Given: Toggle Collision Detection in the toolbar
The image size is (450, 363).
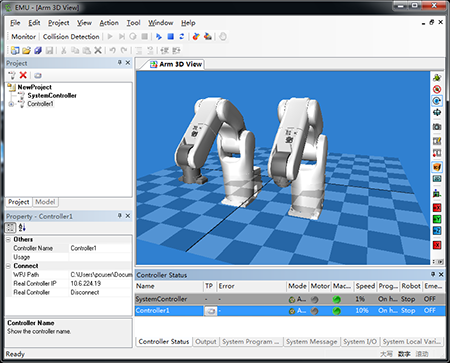Looking at the screenshot, I should pos(71,37).
